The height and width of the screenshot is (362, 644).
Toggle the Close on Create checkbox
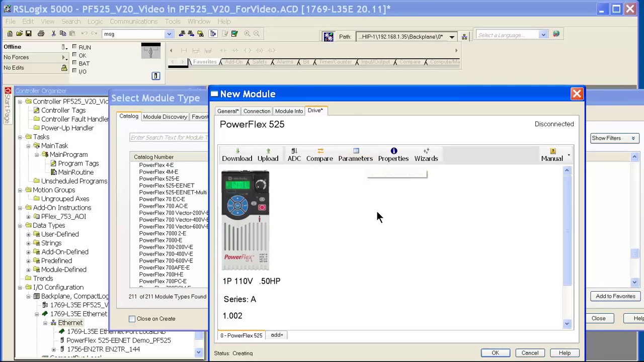[x=132, y=319]
